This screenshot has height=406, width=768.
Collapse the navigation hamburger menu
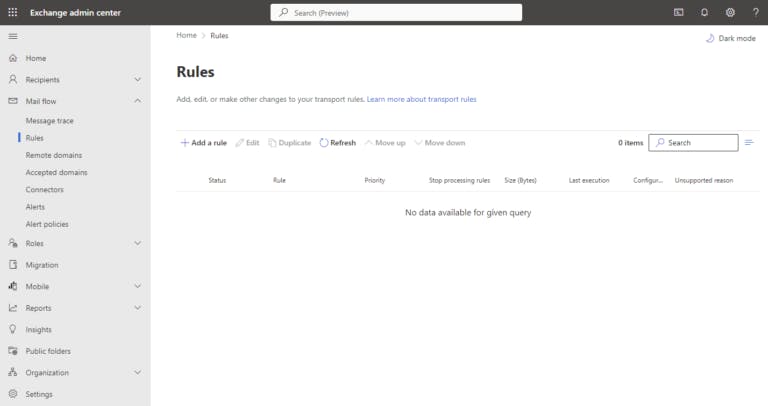tap(13, 36)
